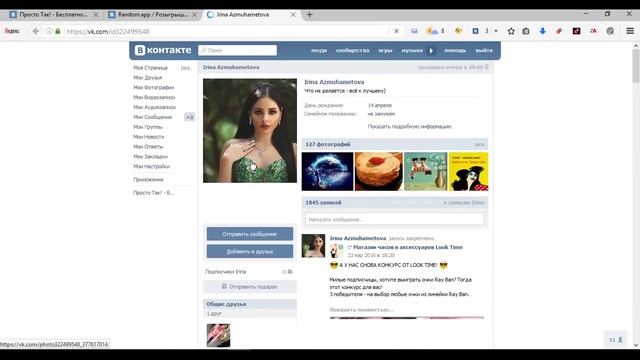Click the padlock site security icon

point(58,31)
